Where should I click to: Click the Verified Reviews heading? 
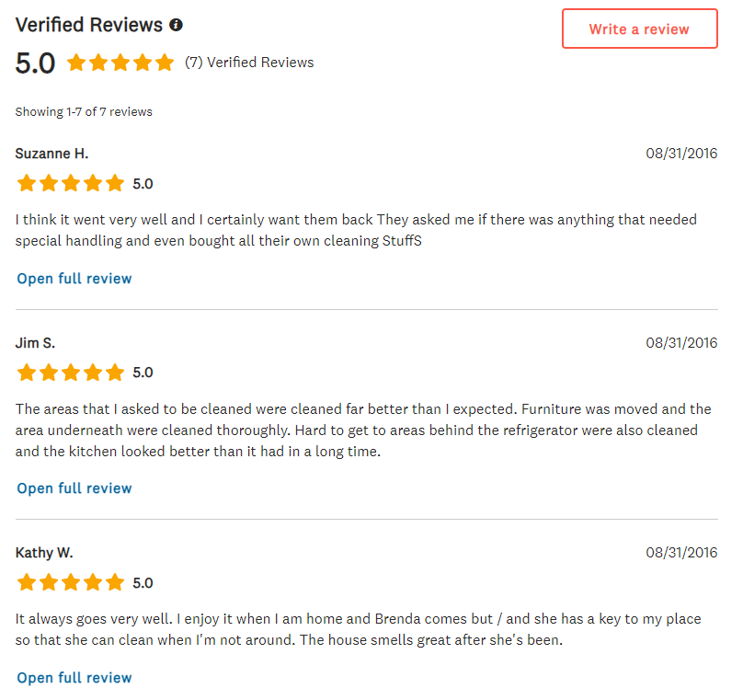(89, 25)
